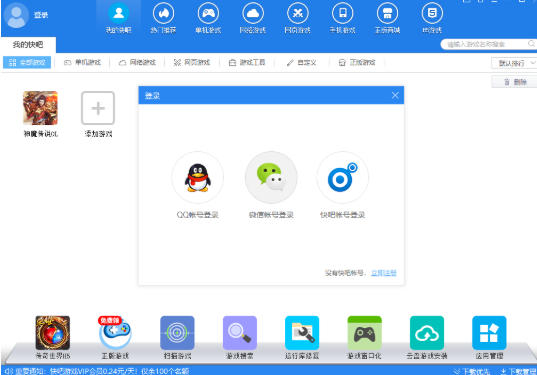Screen dimensions: 537x375
Task: Open 正版游戏 controller icon in bottom dock
Action: click(115, 333)
